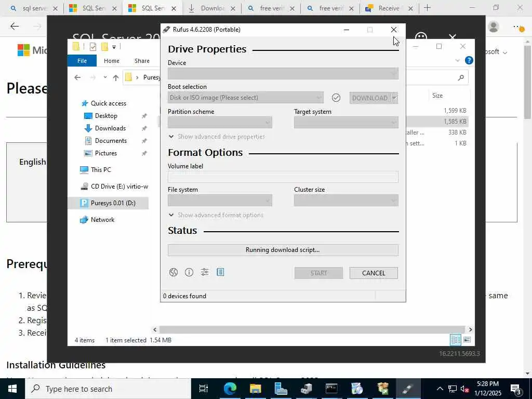Viewport: 532px width, 399px height.
Task: Switch to the Receive browser tab
Action: click(389, 8)
